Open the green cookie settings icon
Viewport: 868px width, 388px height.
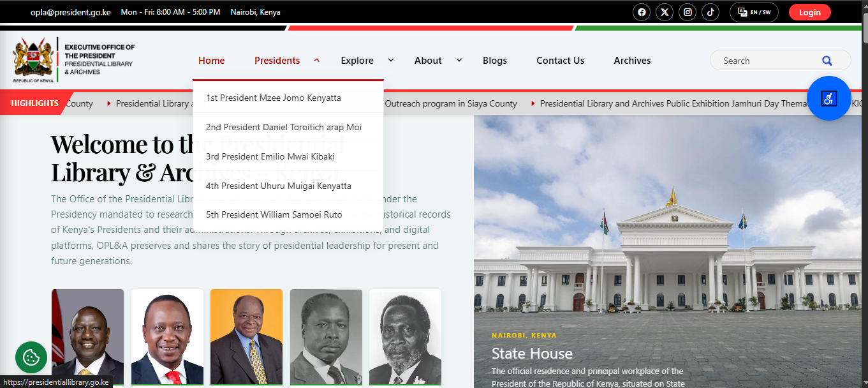click(x=31, y=357)
